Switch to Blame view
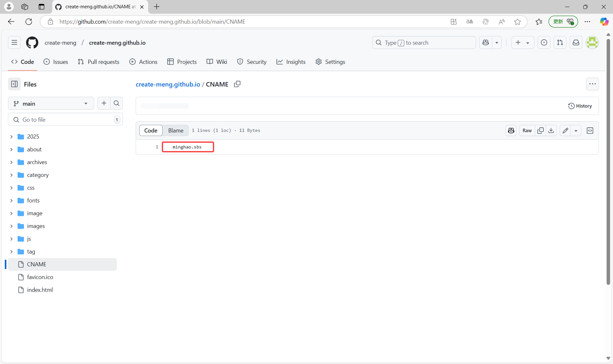The height and width of the screenshot is (364, 613). click(x=176, y=130)
